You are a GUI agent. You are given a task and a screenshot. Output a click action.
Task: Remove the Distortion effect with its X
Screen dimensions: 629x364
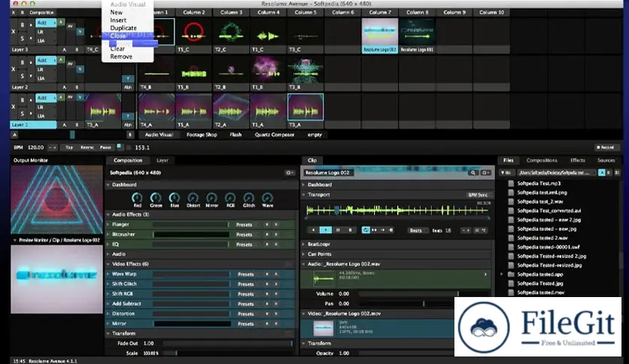276,314
